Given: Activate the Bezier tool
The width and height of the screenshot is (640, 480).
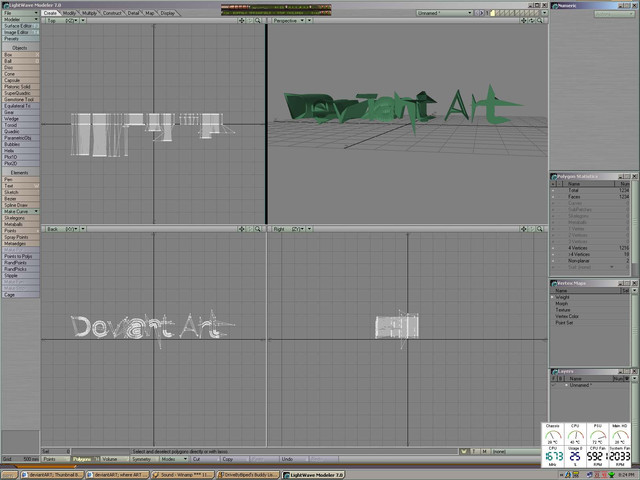Looking at the screenshot, I should tap(20, 198).
